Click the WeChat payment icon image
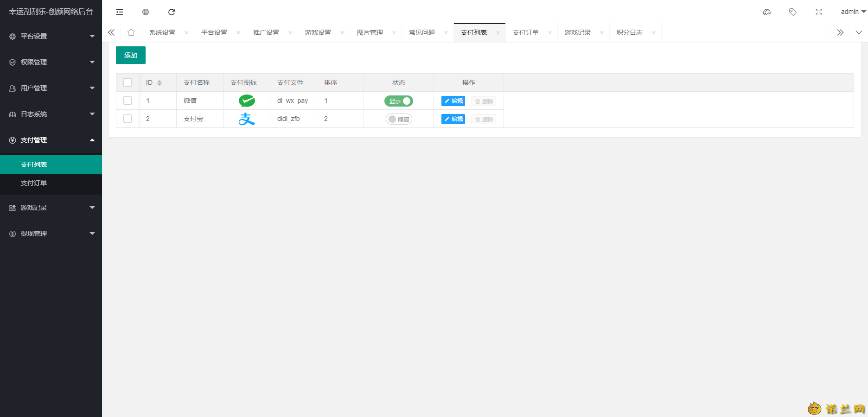 click(x=247, y=101)
